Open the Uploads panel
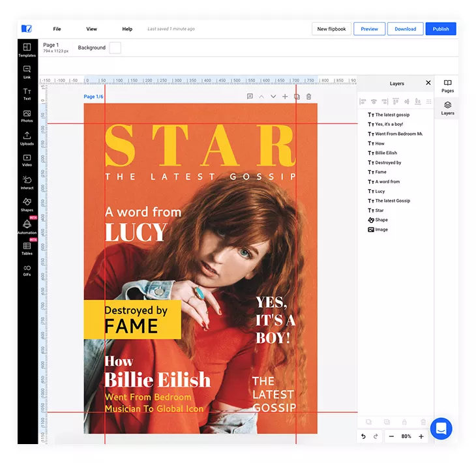Viewport: 476px width, 463px height. tap(27, 138)
